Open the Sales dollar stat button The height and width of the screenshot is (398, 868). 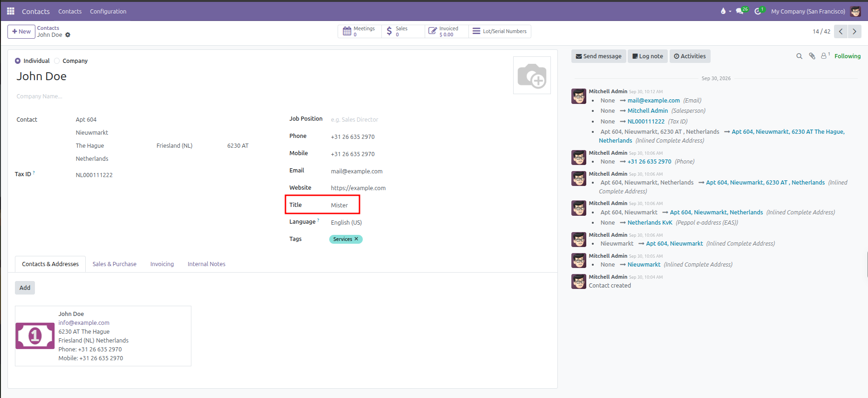pos(403,31)
